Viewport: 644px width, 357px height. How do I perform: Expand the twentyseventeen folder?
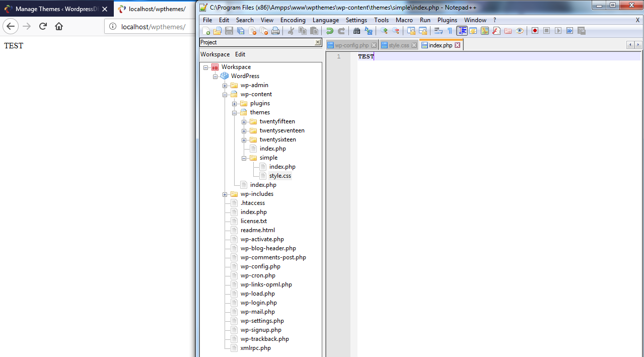pyautogui.click(x=244, y=130)
